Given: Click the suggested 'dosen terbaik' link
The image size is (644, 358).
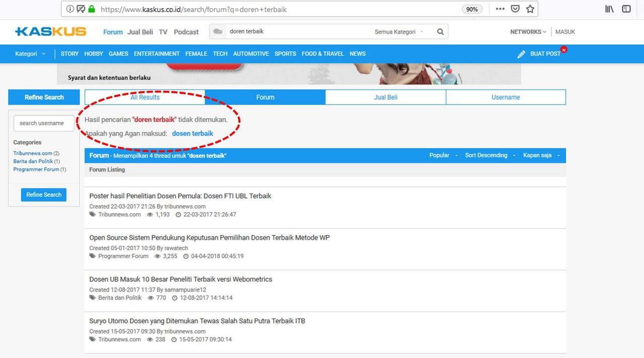Looking at the screenshot, I should [193, 133].
